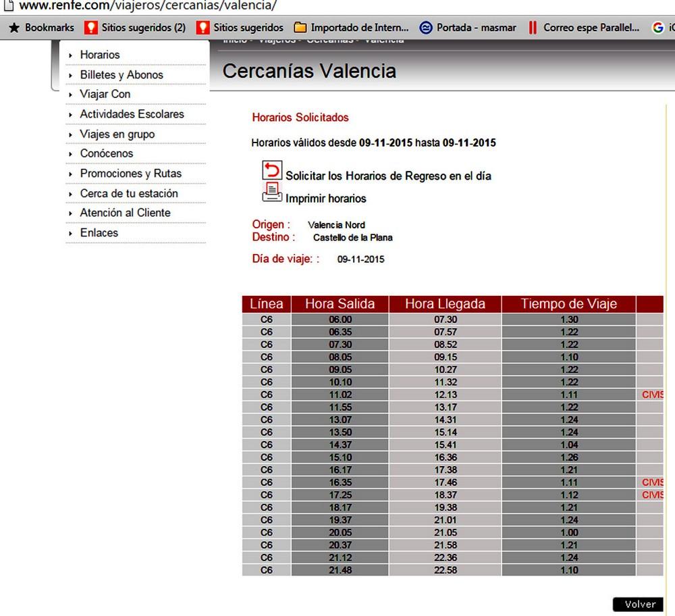Go to Promociones y Rutas

point(130,174)
